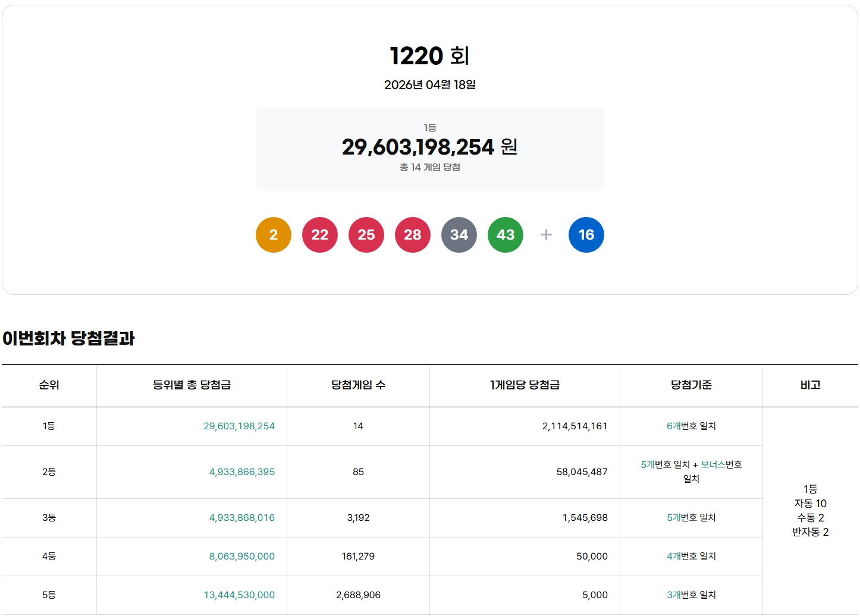Click the 1220 회 round title
860x616 pixels.
[x=429, y=56]
